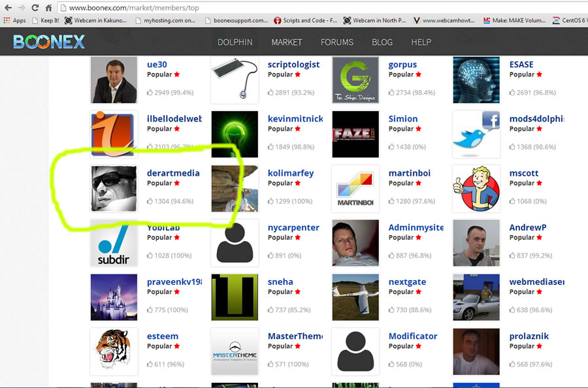The height and width of the screenshot is (388, 588).
Task: Open Adminmysite profile link
Action: [x=416, y=227]
